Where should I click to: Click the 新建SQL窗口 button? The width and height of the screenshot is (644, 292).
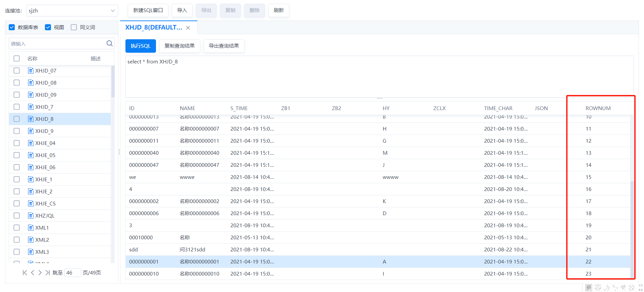148,10
